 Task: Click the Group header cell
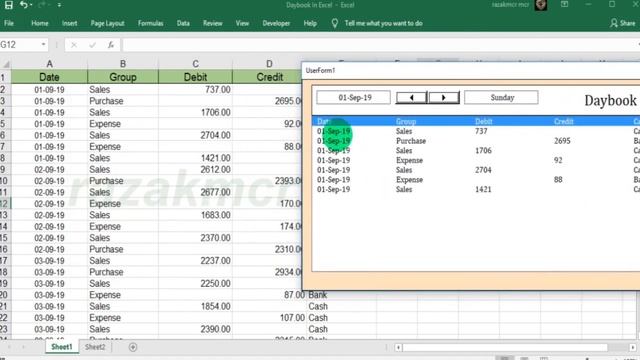coord(123,77)
